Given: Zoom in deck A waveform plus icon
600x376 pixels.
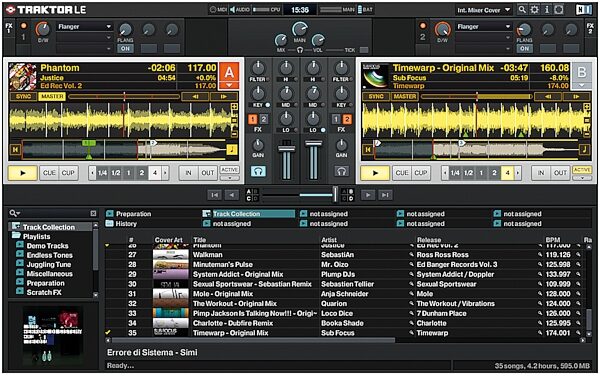Looking at the screenshot, I should click(x=234, y=107).
